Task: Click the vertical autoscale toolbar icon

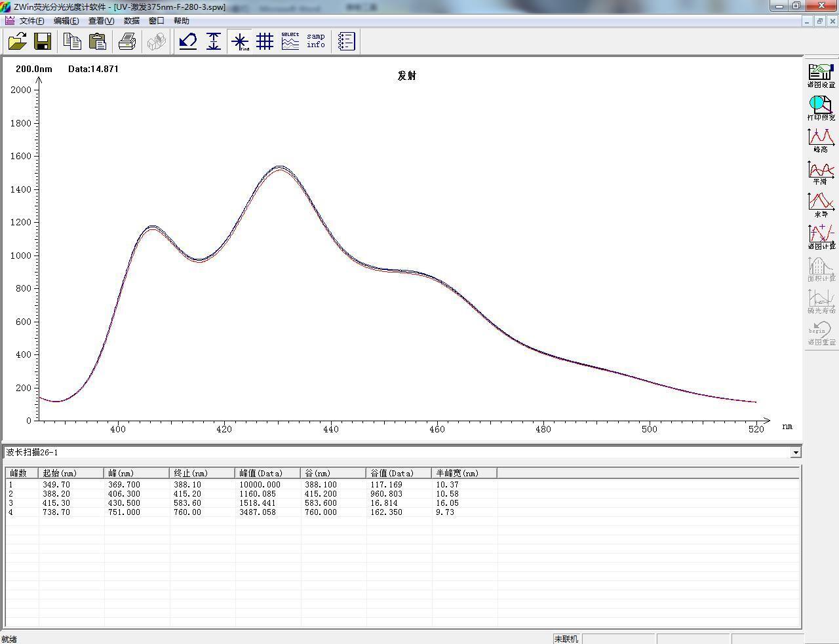Action: [x=214, y=42]
